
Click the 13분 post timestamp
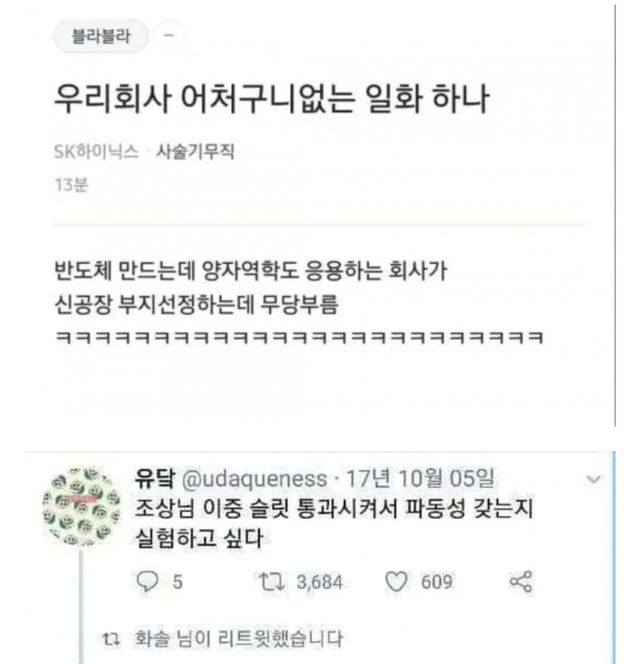tap(71, 185)
